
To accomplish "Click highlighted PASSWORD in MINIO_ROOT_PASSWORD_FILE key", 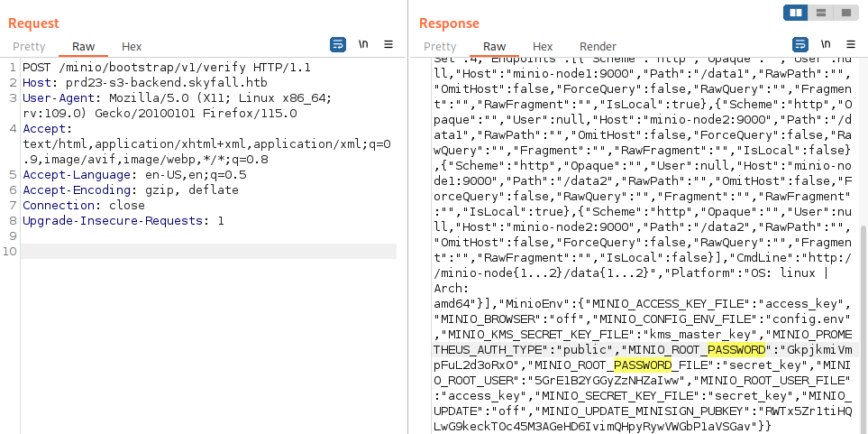I will click(x=643, y=365).
